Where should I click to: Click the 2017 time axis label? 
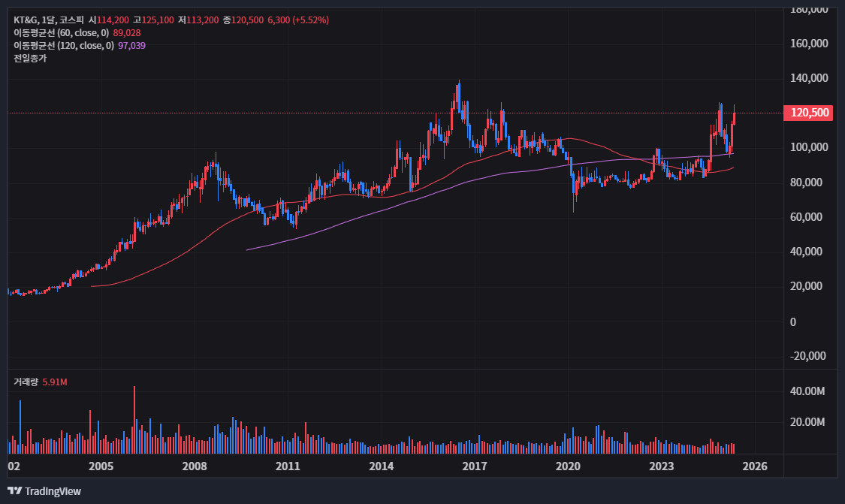coord(474,466)
